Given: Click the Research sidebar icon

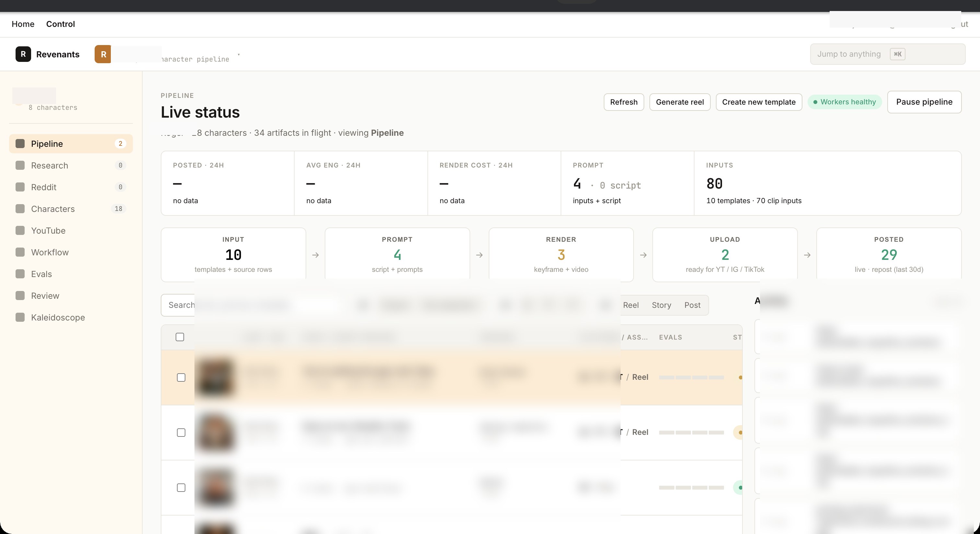Looking at the screenshot, I should click(20, 165).
